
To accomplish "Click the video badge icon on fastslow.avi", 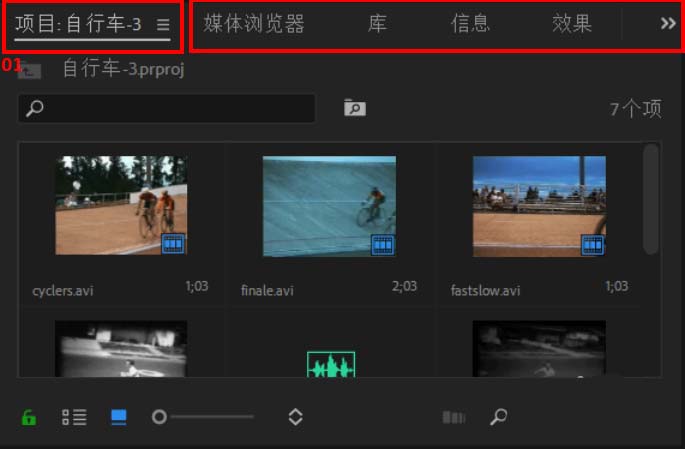I will point(592,245).
